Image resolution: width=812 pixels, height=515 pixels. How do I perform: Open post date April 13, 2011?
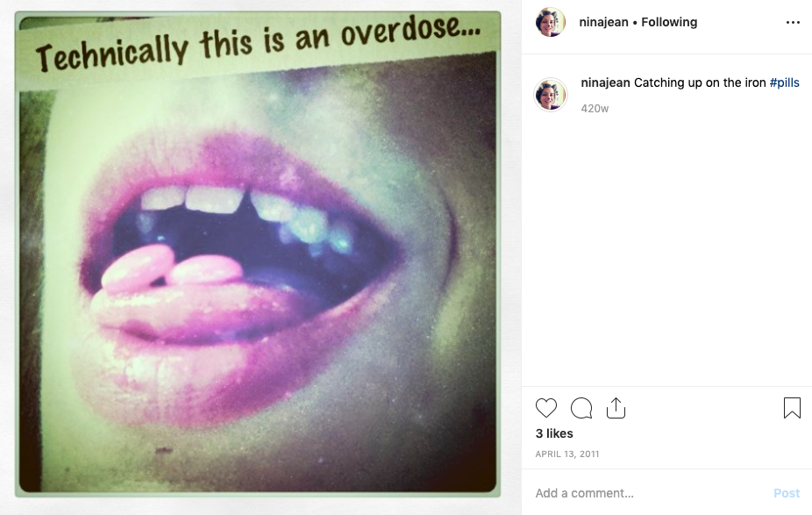pyautogui.click(x=567, y=454)
